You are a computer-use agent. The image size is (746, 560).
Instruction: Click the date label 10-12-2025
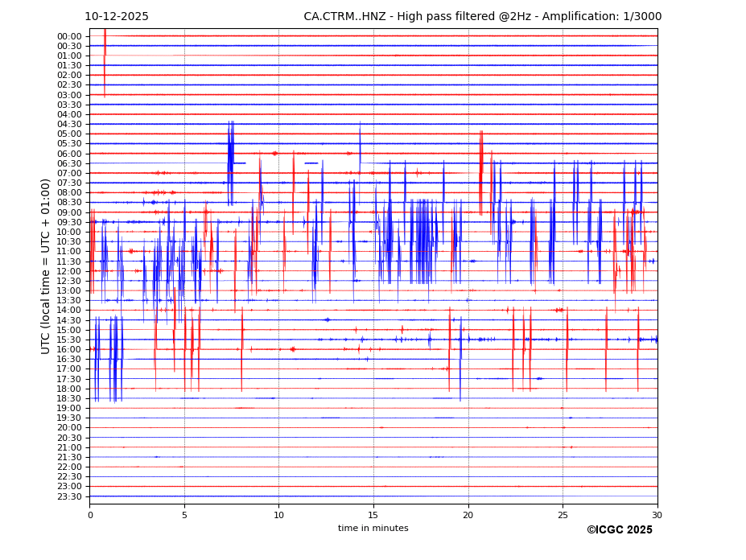click(x=117, y=17)
